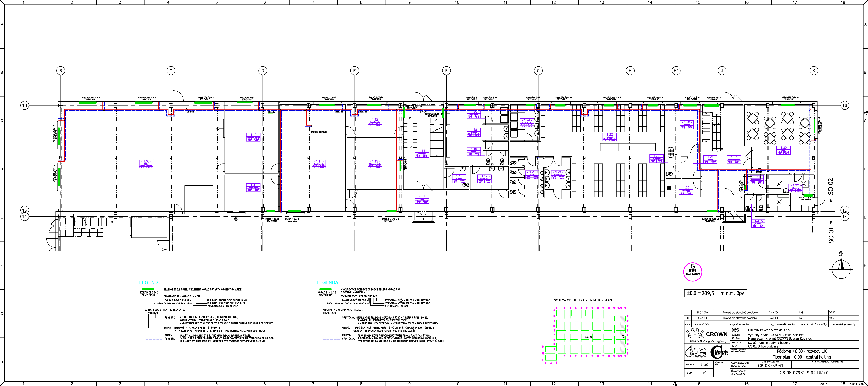Click the elevation box ±0,0 = 209,5

[715, 293]
